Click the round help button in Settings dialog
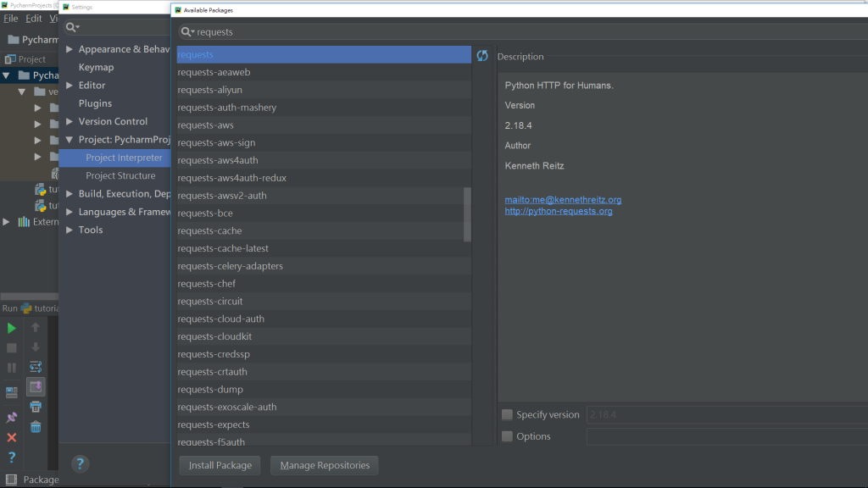This screenshot has width=868, height=488. coord(80,463)
